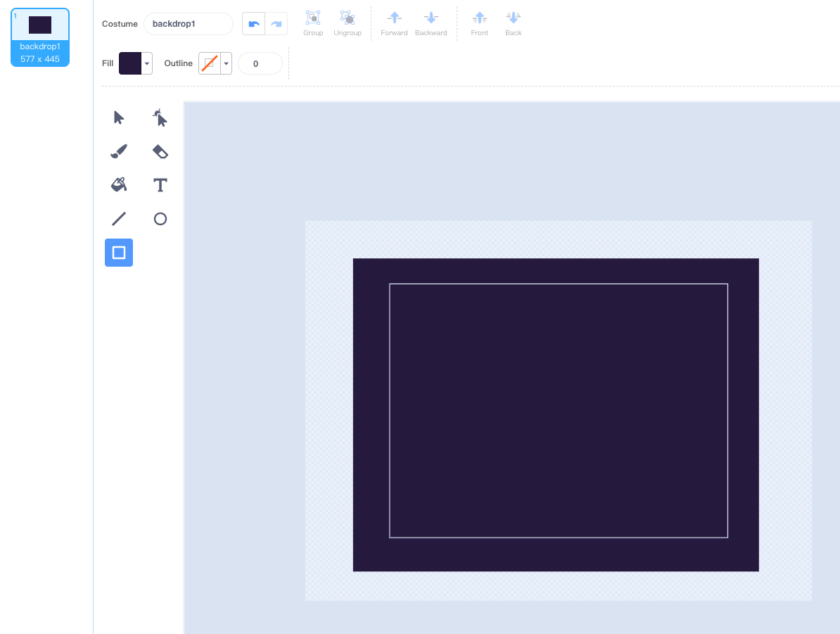Select the Reshape tool
This screenshot has height=634, width=840.
click(x=160, y=118)
